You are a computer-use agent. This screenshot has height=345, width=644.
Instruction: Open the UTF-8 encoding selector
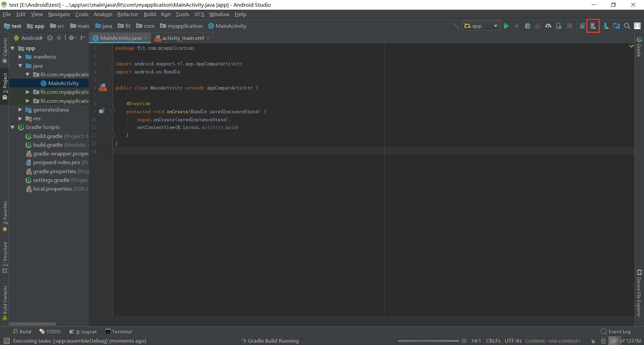[513, 341]
